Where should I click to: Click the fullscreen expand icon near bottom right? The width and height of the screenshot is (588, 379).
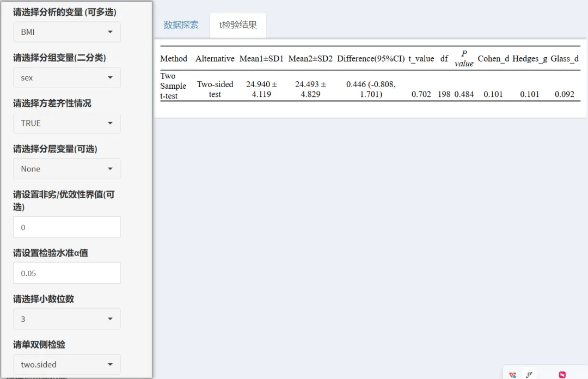pos(529,374)
